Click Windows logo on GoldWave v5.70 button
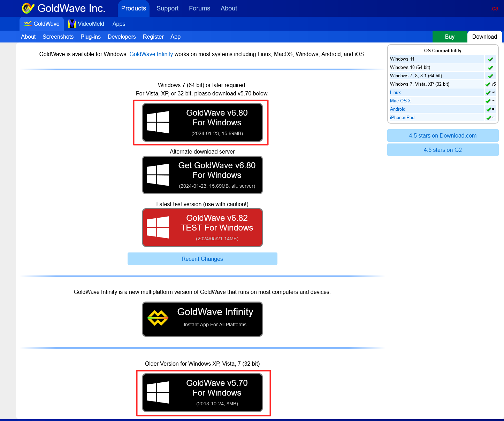The height and width of the screenshot is (421, 504). (x=158, y=392)
